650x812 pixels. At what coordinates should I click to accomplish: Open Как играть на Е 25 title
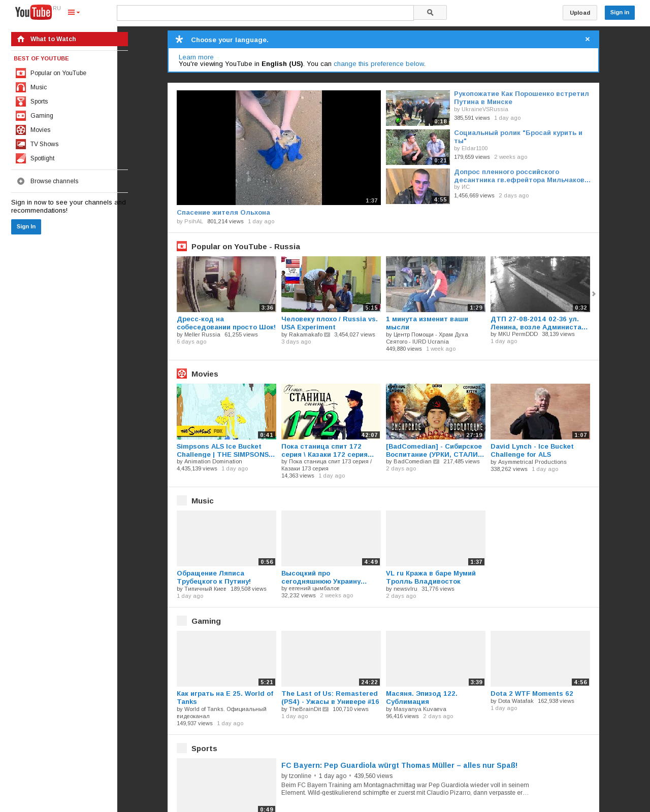[225, 698]
